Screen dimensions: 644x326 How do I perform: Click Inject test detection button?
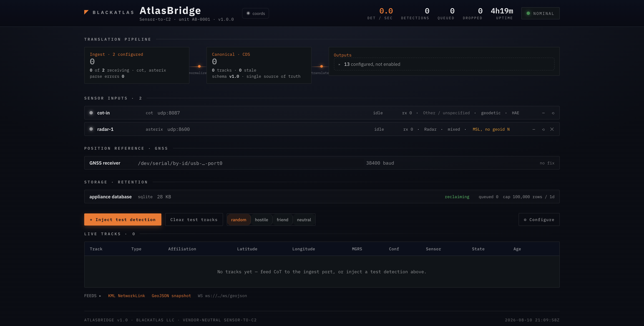pyautogui.click(x=123, y=220)
